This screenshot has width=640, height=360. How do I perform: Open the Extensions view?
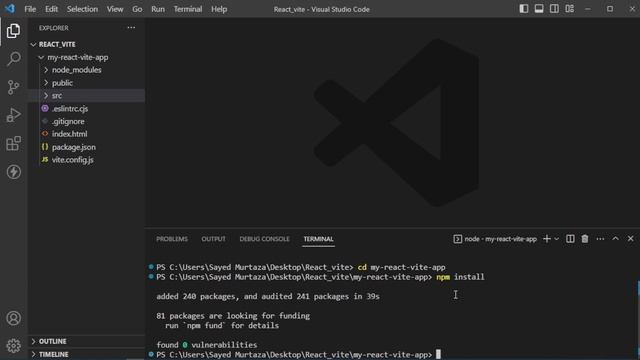click(13, 143)
